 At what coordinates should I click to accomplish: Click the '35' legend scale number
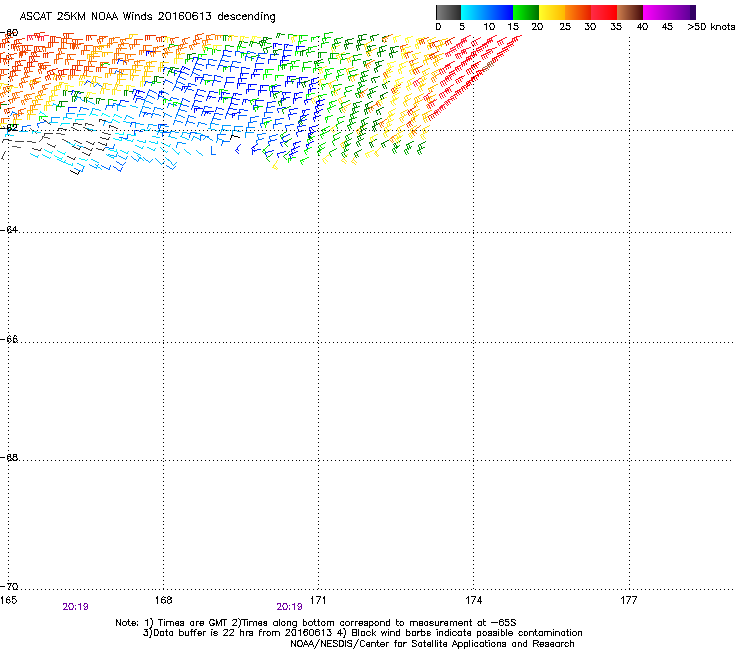[x=616, y=27]
